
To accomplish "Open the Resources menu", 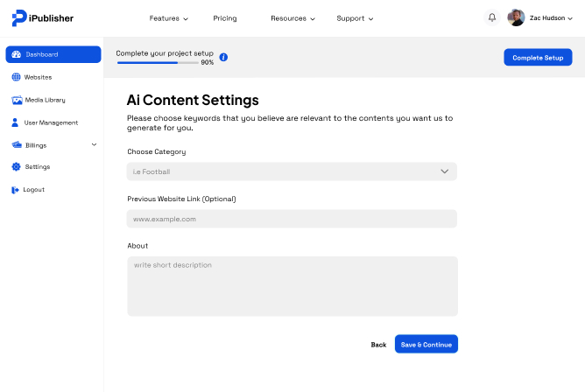I will (292, 18).
